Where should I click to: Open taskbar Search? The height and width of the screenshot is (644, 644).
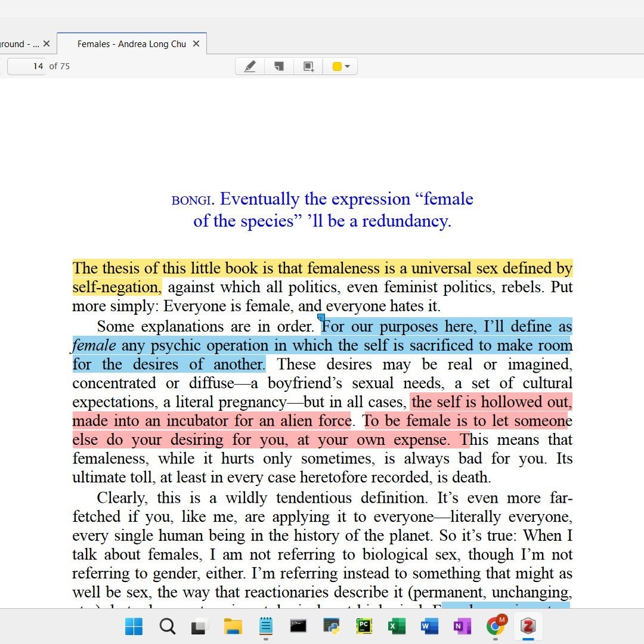point(167,626)
